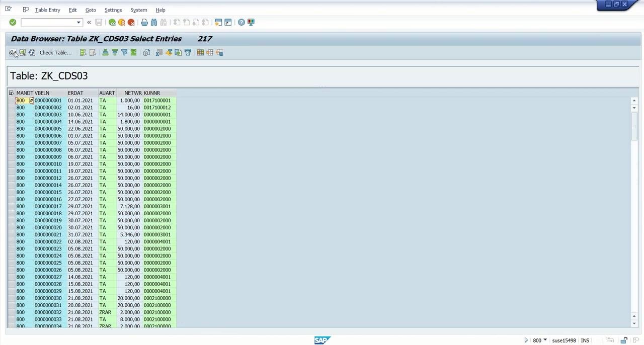Click the Total sigma icon
644x345 pixels.
pos(134,52)
